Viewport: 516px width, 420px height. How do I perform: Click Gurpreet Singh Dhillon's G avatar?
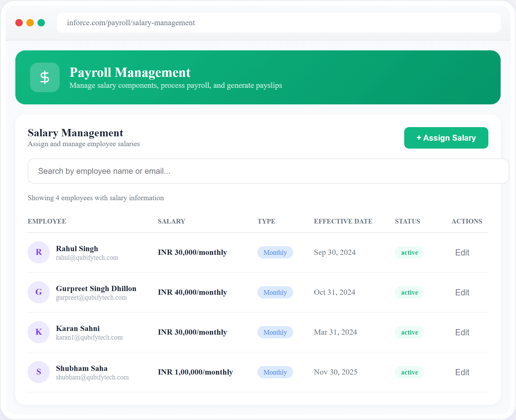coord(39,292)
